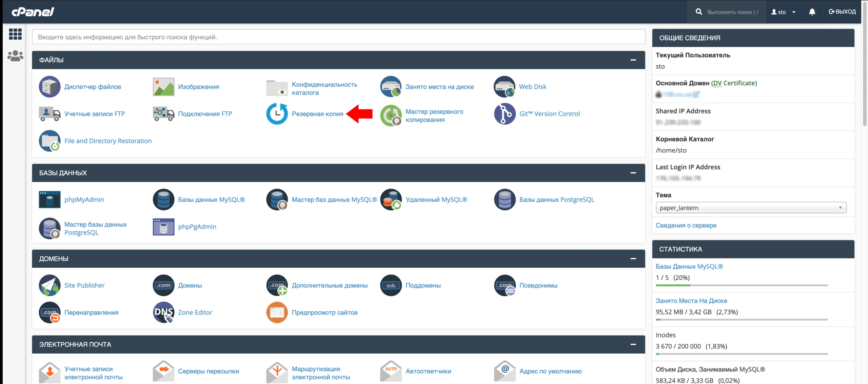Open the FTP connections icon
The width and height of the screenshot is (868, 384).
coord(163,114)
